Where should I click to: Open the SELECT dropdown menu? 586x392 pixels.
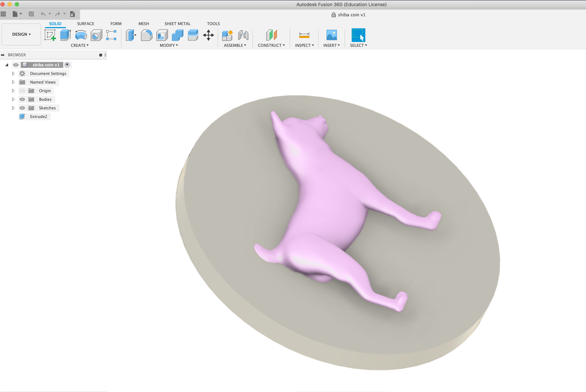pos(358,45)
